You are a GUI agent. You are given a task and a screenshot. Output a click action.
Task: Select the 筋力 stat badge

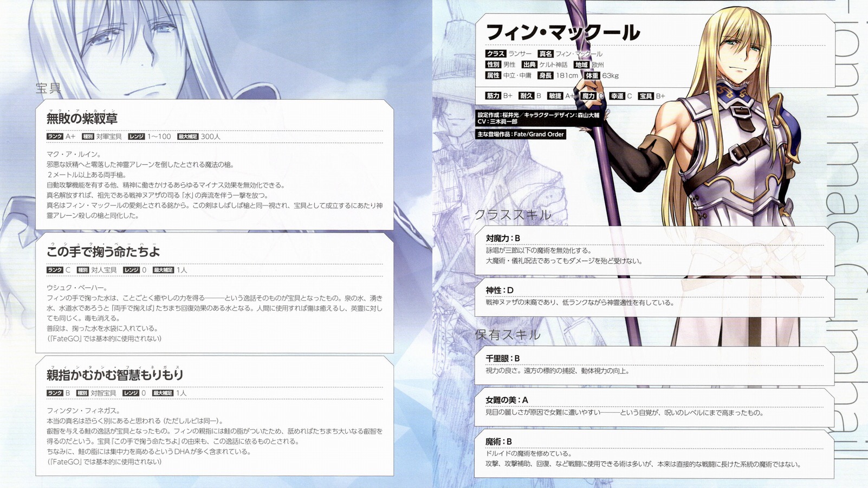493,96
